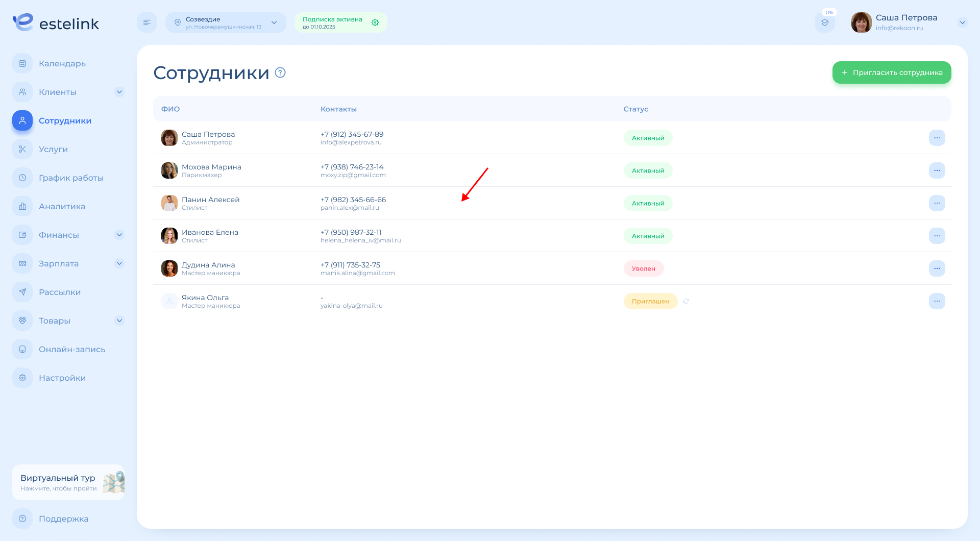This screenshot has height=541, width=980.
Task: Expand the Товары submenu chevron
Action: pos(119,321)
